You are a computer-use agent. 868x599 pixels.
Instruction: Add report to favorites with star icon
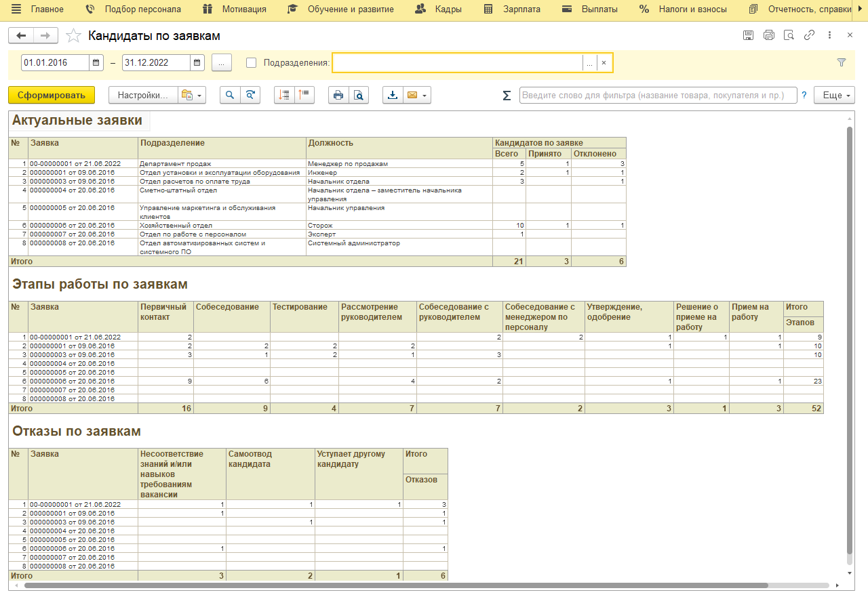[x=73, y=36]
